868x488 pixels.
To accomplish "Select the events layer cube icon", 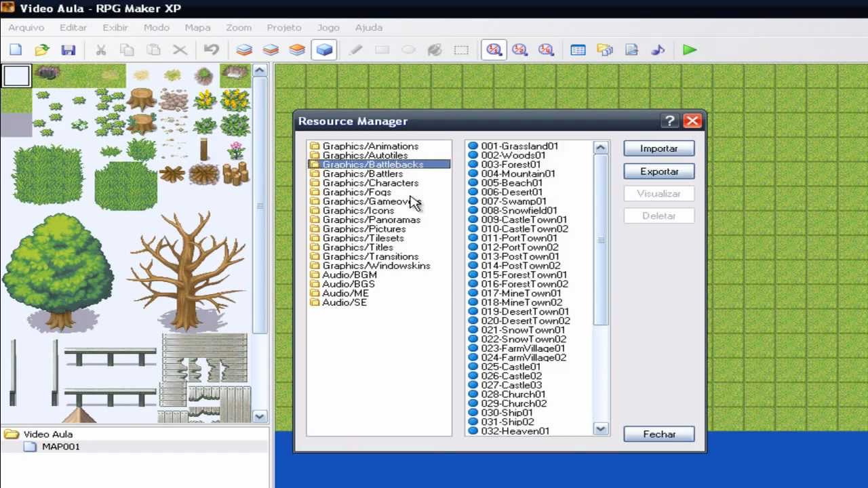I will (x=324, y=50).
